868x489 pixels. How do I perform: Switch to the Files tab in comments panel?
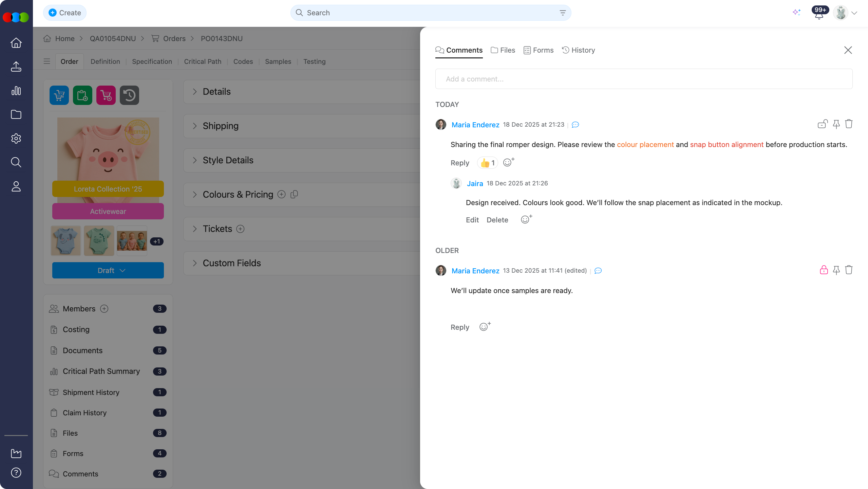point(502,50)
